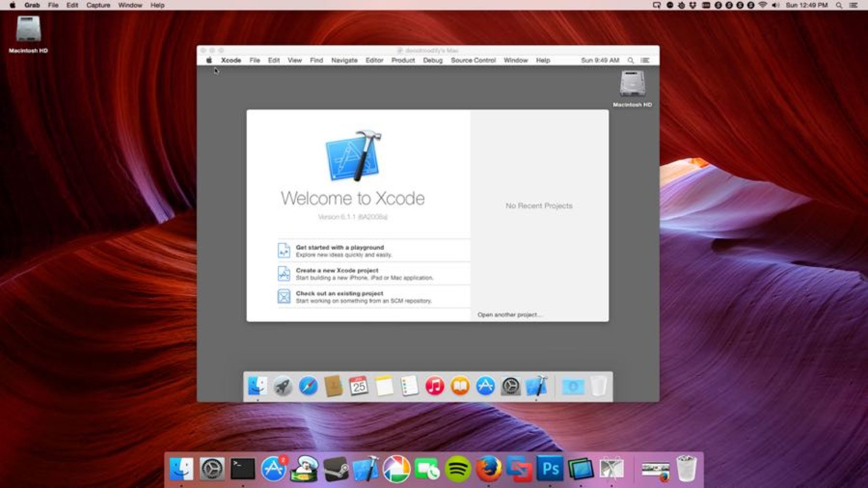This screenshot has height=488, width=868.
Task: Open iBooks from the guest Dock
Action: [x=461, y=386]
